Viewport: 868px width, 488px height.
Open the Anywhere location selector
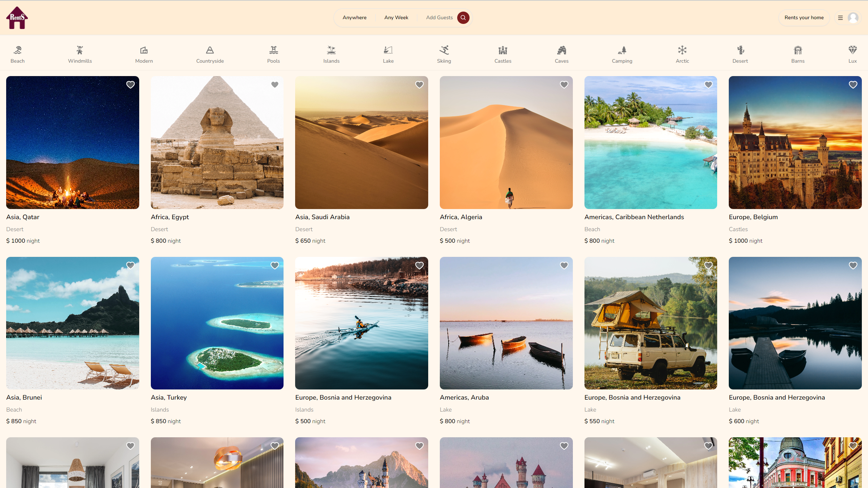point(354,18)
